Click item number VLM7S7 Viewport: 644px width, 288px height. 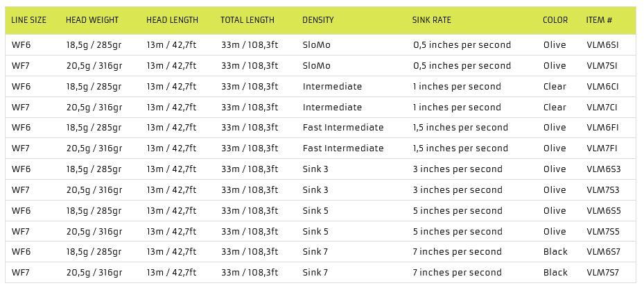click(x=603, y=272)
